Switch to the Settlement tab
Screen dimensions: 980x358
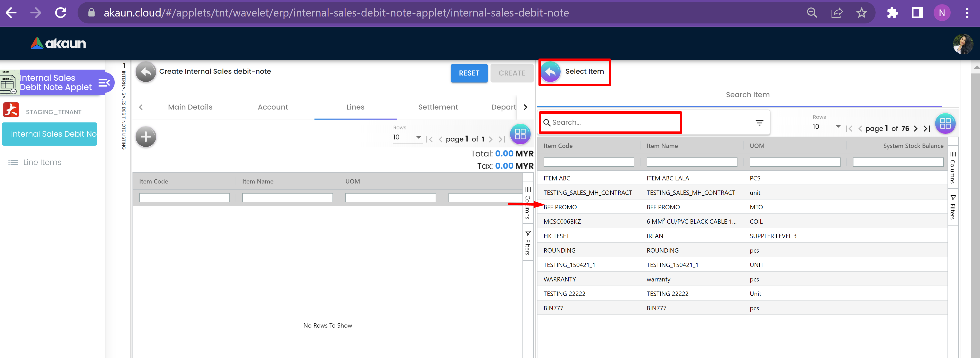pyautogui.click(x=438, y=107)
